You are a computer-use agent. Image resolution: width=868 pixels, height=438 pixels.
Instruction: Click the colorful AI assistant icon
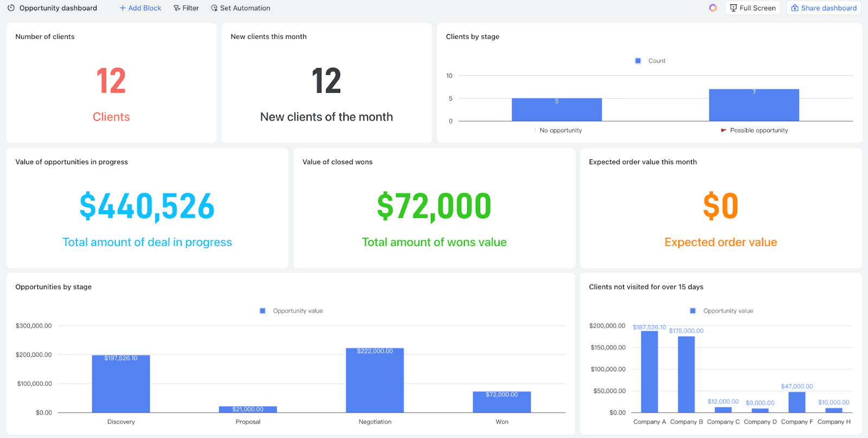coord(713,8)
